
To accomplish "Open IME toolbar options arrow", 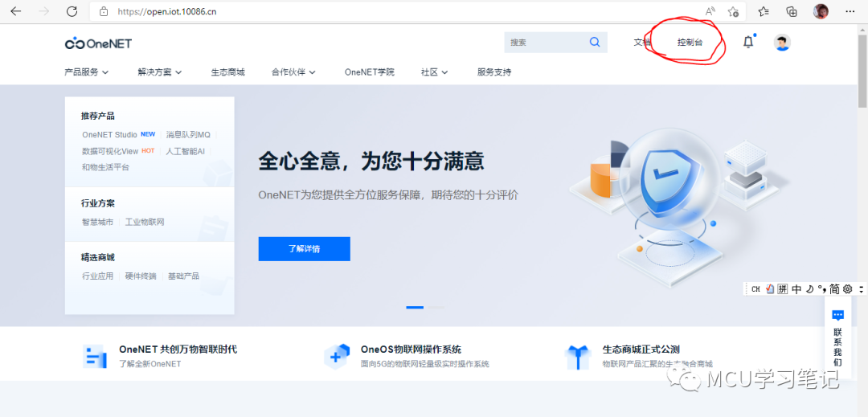I will coord(861,288).
